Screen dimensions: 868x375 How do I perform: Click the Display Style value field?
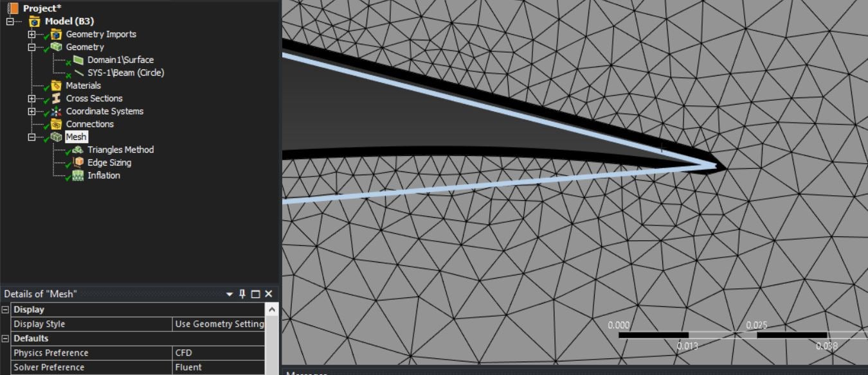pos(219,324)
